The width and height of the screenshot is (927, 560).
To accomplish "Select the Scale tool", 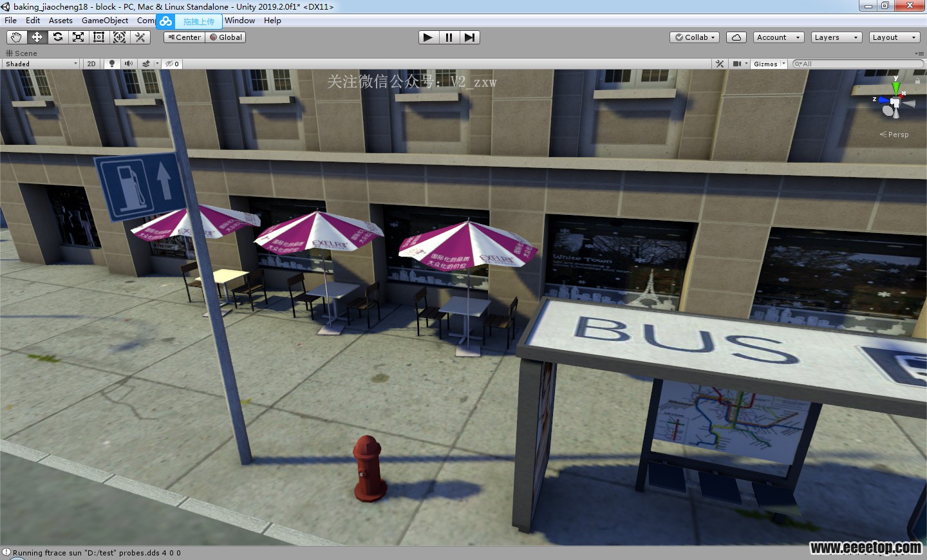I will pos(79,37).
